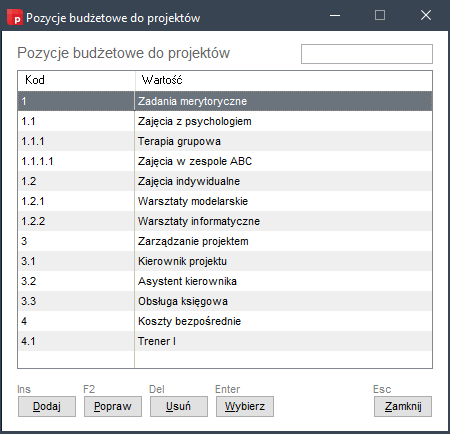Viewport: 450px width, 434px height.
Task: Click the red app icon in title bar
Action: coord(15,17)
